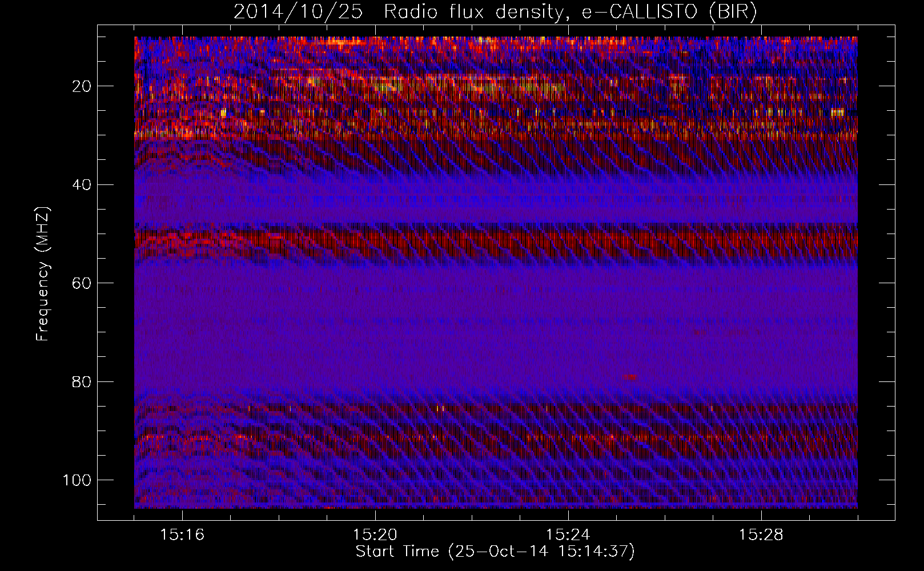Screen dimensions: 924x571
Task: Click the 'Frequency (MHZ)' axis label
Action: tap(43, 274)
